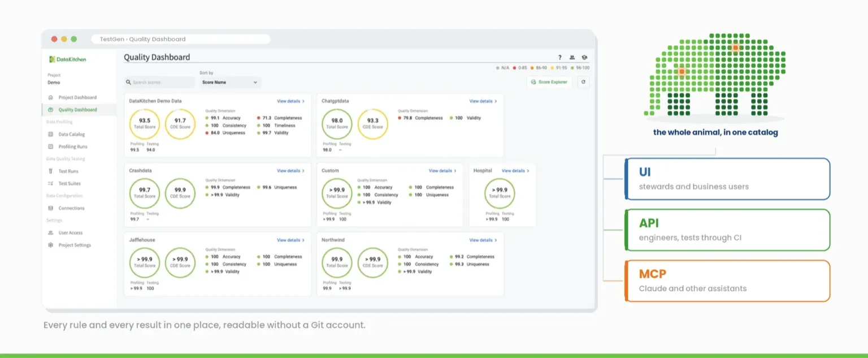Click the green dotted elephant graphic

(715, 75)
